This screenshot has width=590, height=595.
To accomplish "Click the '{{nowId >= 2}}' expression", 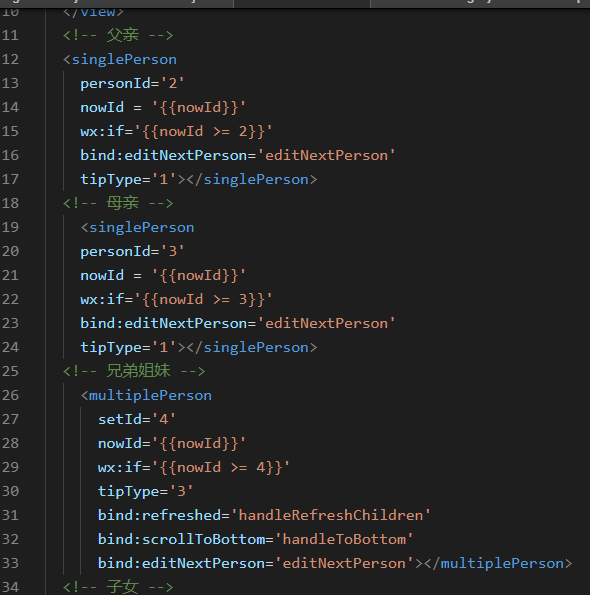I will pos(204,131).
